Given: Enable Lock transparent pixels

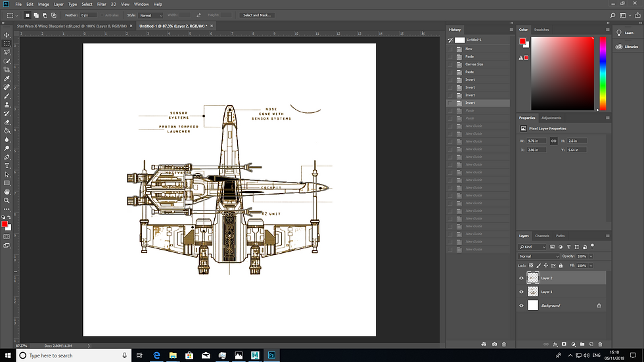Looking at the screenshot, I should click(x=531, y=265).
